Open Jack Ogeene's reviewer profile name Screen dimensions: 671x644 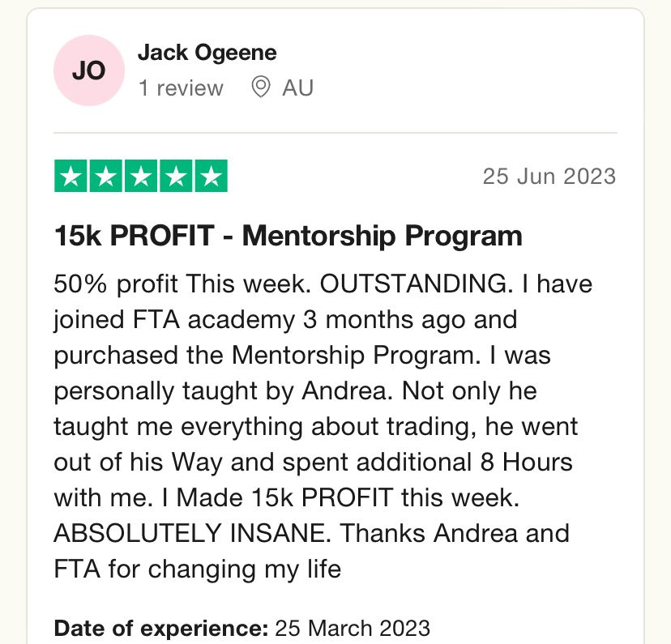pyautogui.click(x=207, y=53)
